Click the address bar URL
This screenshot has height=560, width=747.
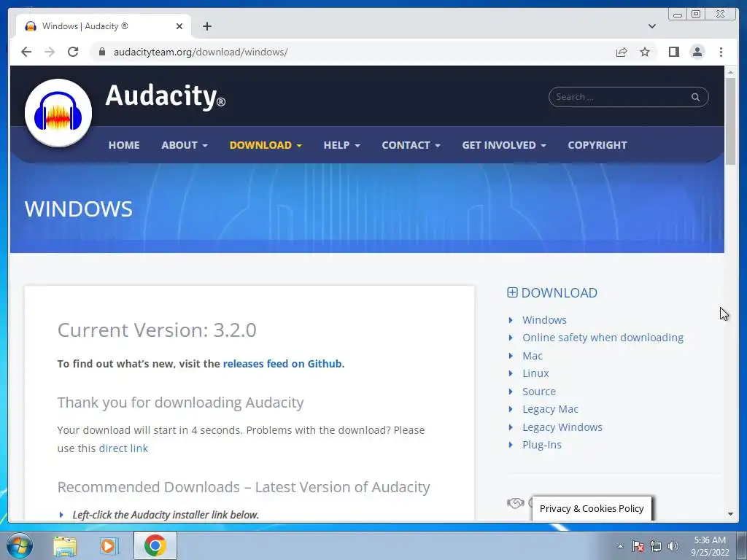201,52
